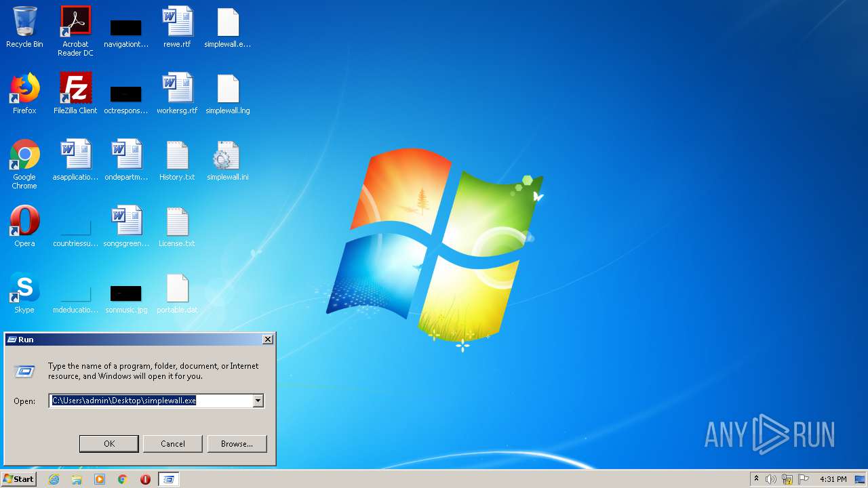
Task: Open Chrome from the taskbar
Action: click(x=123, y=479)
